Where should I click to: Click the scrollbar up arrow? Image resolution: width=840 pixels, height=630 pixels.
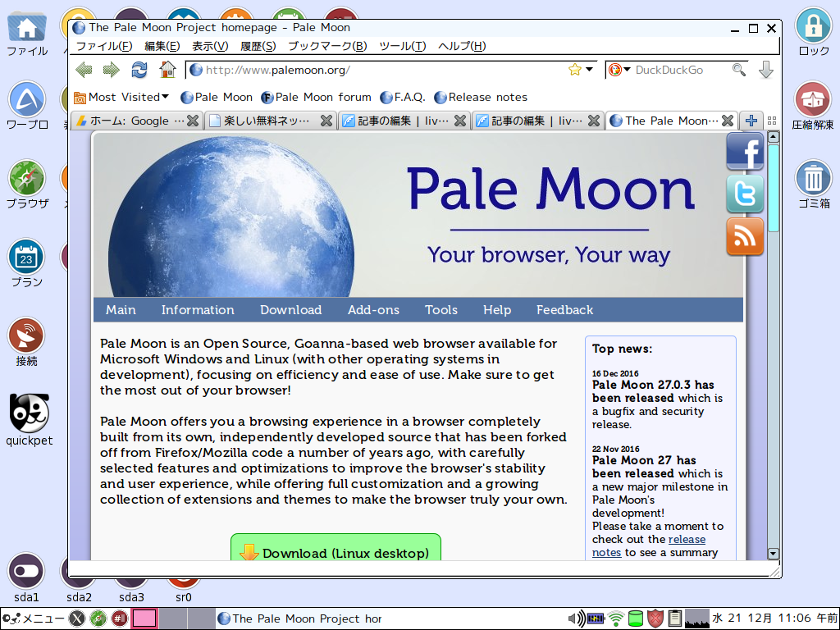coord(773,137)
